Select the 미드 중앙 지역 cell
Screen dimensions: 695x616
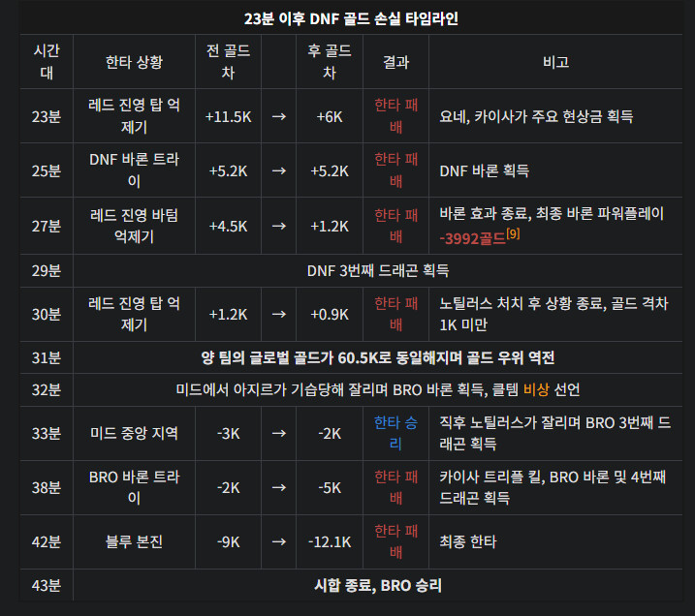(134, 433)
